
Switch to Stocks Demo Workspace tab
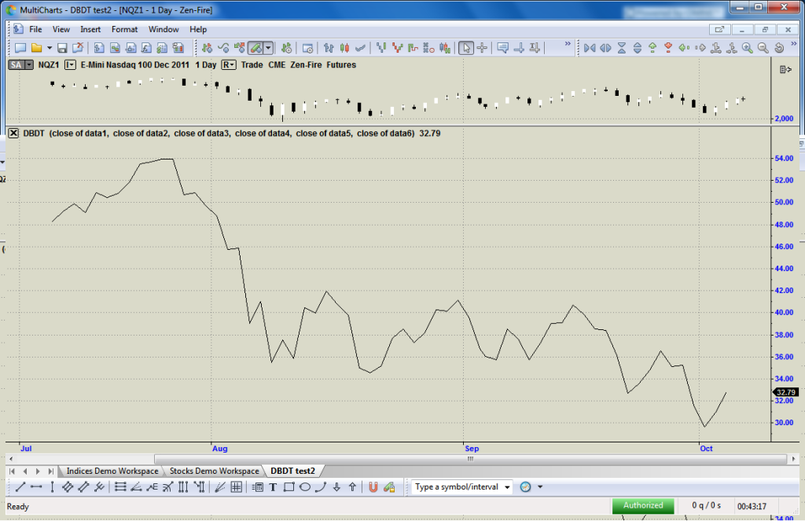click(214, 471)
